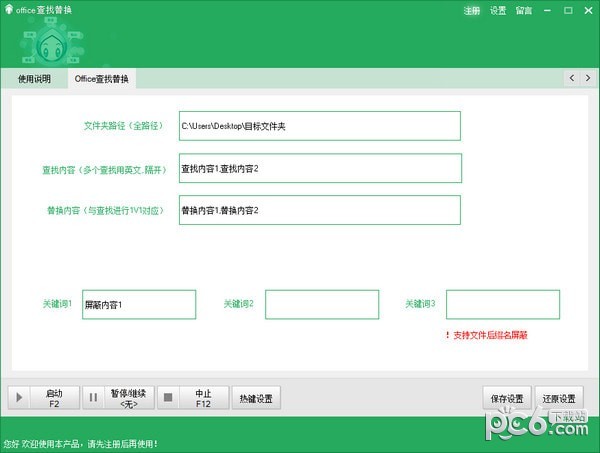This screenshot has height=453, width=600.
Task: Switch to the 使用说明 tab
Action: [34, 79]
